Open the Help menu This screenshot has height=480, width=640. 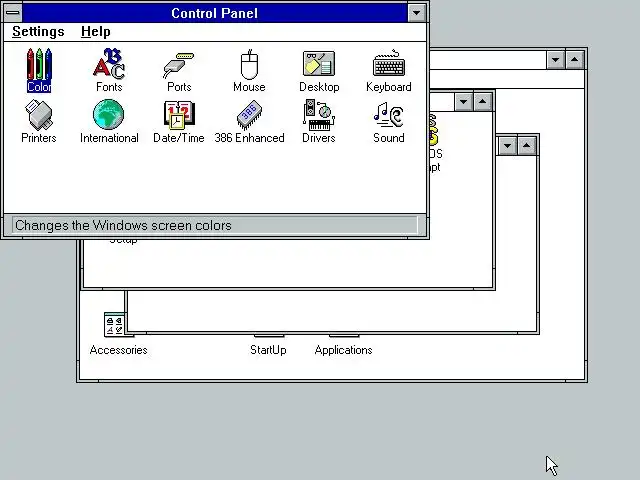(x=96, y=31)
